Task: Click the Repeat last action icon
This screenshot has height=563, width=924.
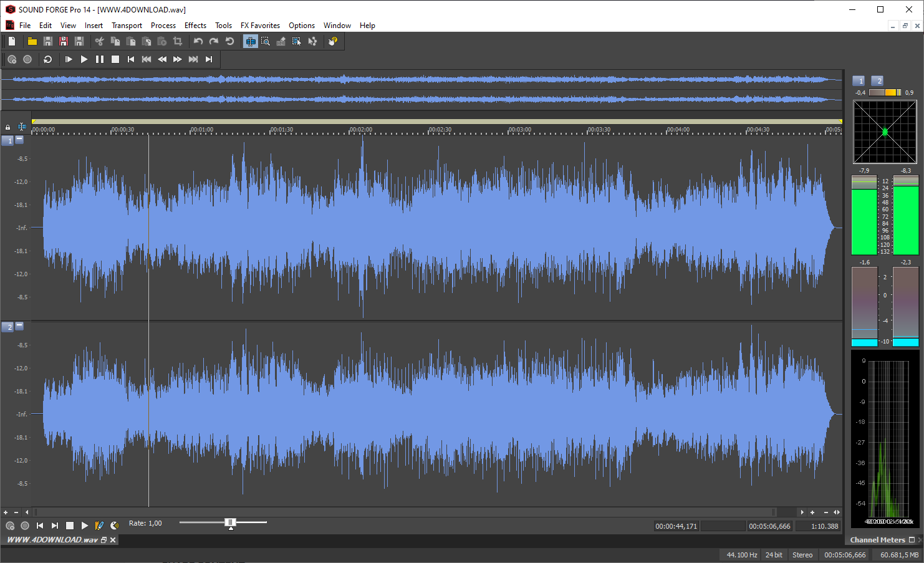Action: 229,41
